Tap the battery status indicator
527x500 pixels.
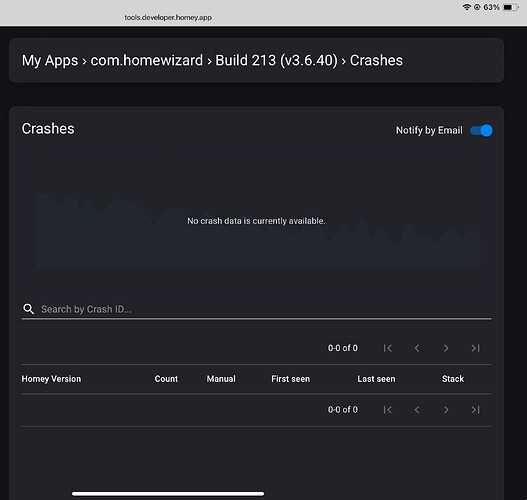(511, 7)
